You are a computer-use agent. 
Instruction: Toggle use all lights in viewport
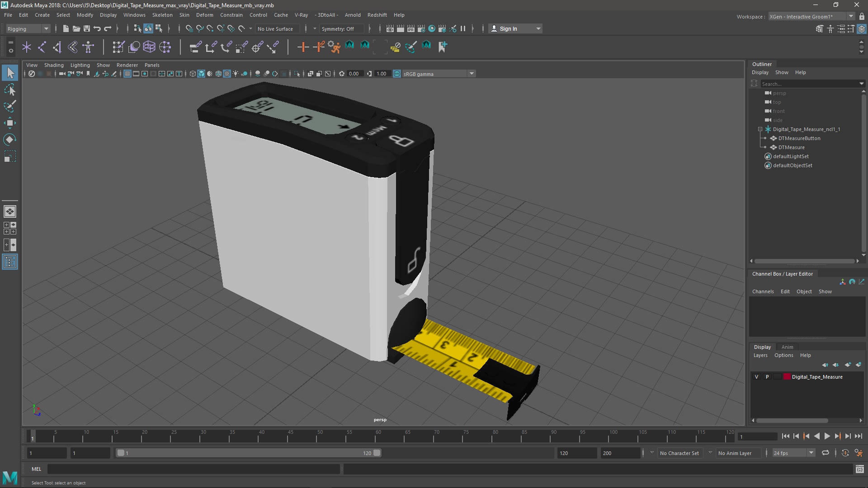(x=236, y=74)
